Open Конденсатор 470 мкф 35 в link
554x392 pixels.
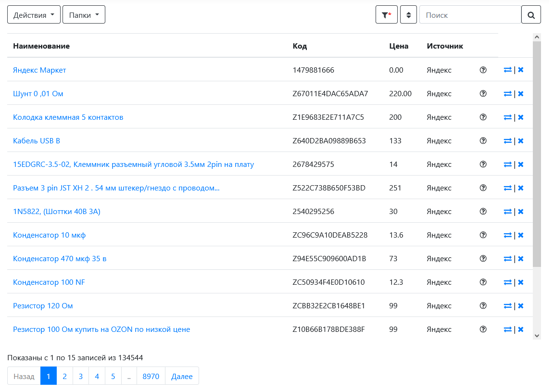click(x=60, y=259)
